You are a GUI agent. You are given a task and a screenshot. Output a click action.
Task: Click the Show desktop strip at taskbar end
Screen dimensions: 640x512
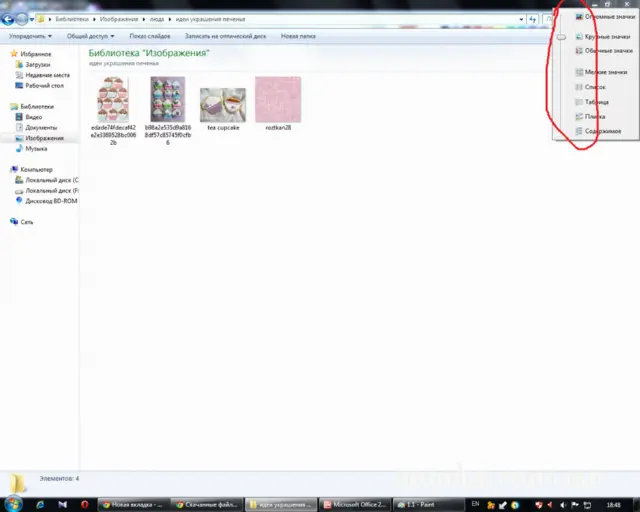(x=636, y=505)
